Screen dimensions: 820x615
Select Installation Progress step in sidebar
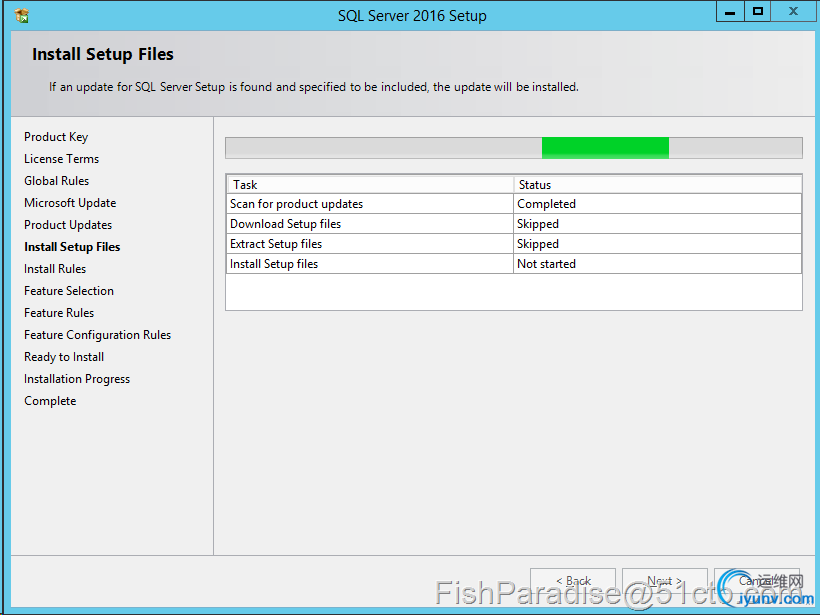tap(77, 379)
